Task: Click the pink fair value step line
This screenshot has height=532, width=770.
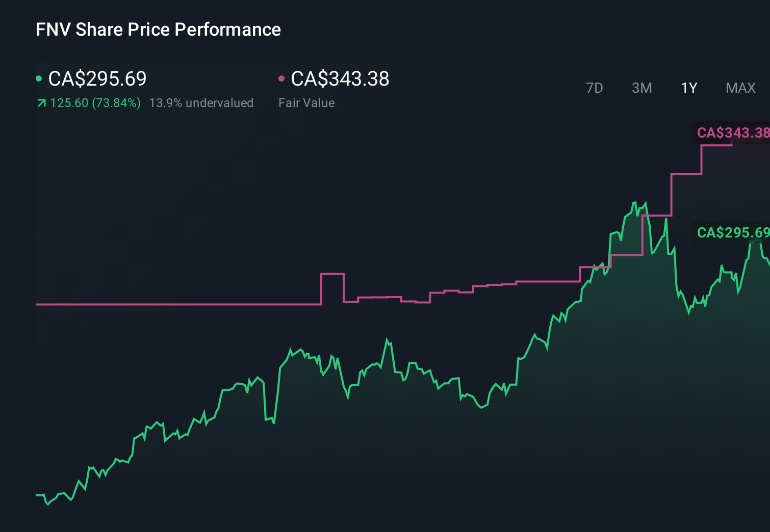Action: click(x=178, y=304)
